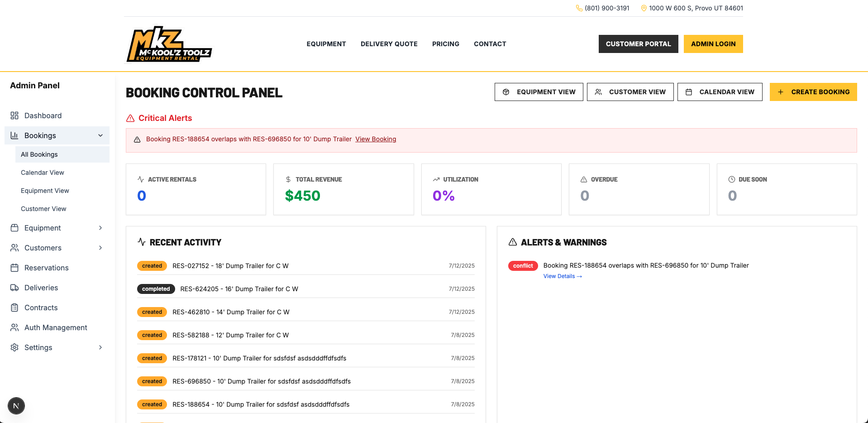Expand the Customers sidebar chevron
Viewport: 868px width, 423px height.
click(x=100, y=248)
